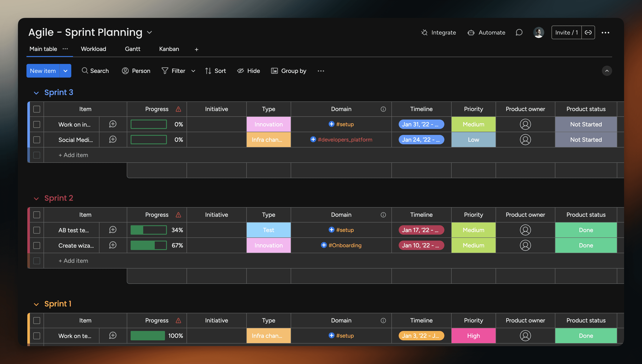Click Domain column info icon in Sprint 3
This screenshot has height=364, width=642.
383,109
